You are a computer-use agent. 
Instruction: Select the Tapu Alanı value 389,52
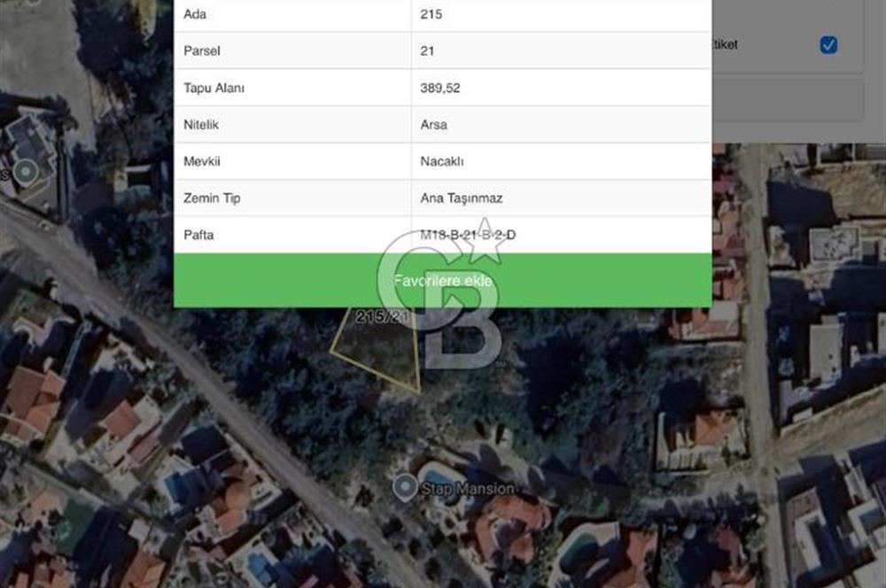(440, 88)
